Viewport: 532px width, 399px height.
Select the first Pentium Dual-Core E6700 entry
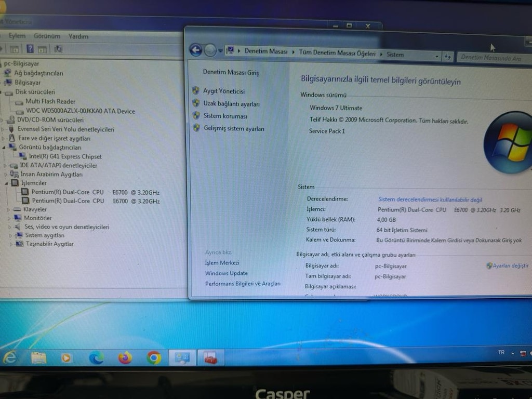[x=96, y=192]
